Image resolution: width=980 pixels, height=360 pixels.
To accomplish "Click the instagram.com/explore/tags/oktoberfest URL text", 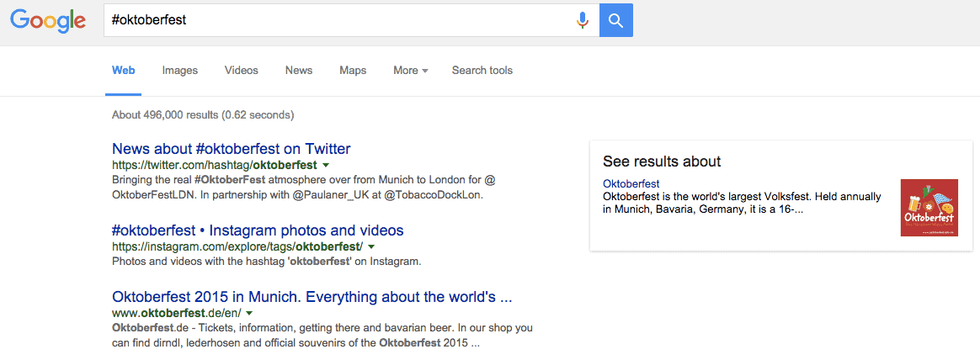I will [237, 246].
